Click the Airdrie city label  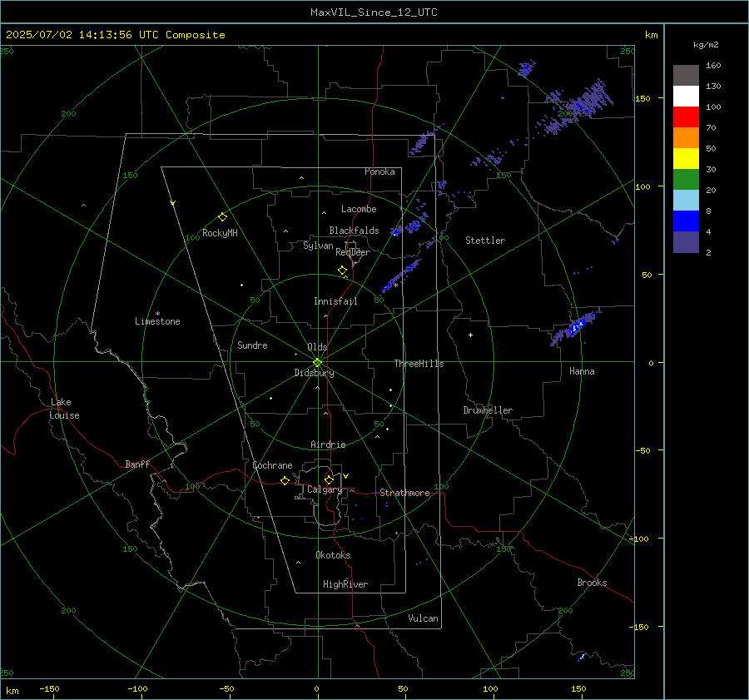pyautogui.click(x=328, y=444)
